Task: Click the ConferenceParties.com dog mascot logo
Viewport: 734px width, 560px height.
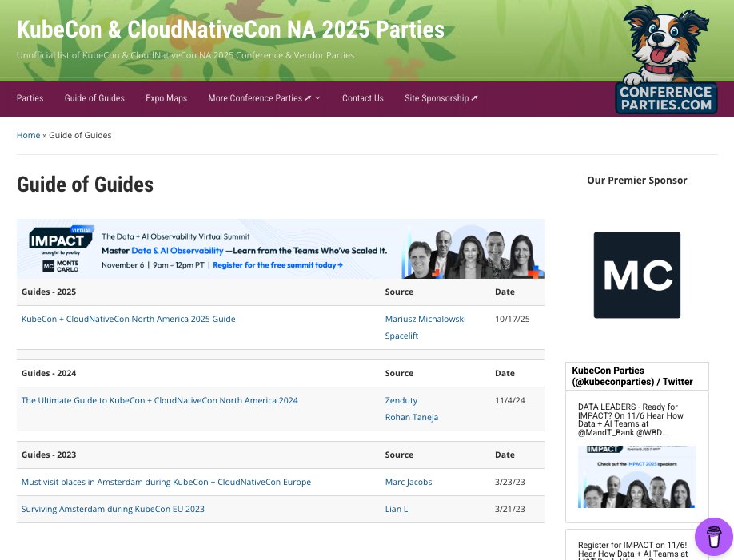Action: coord(666,59)
